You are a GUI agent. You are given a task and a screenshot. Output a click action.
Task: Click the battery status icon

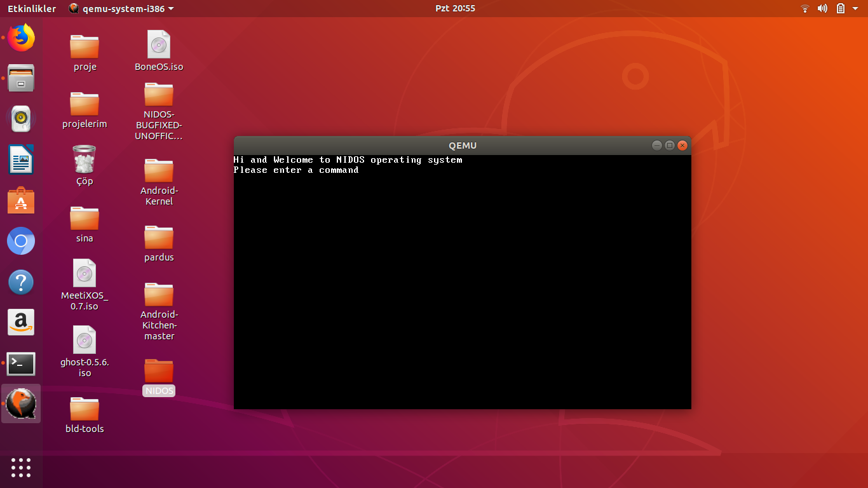[x=841, y=8]
